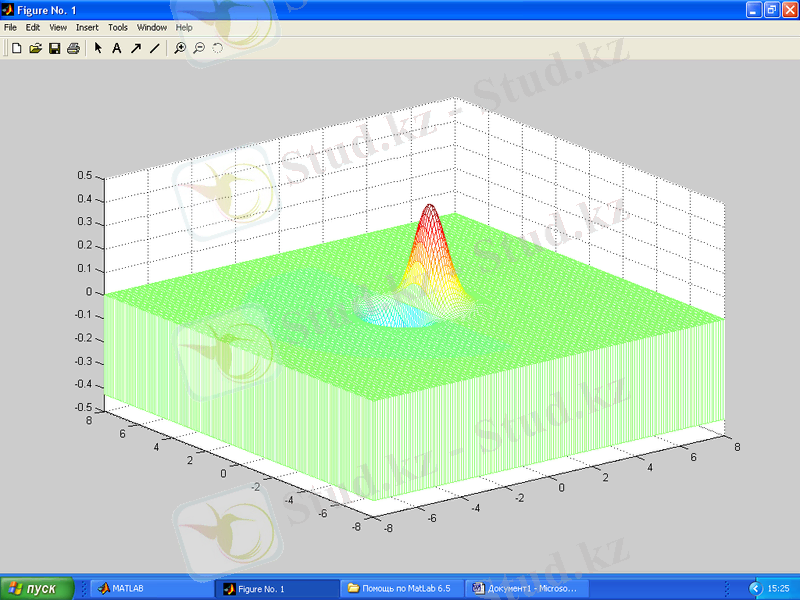800x600 pixels.
Task: Switch to MATLAB in the taskbar
Action: click(x=150, y=589)
